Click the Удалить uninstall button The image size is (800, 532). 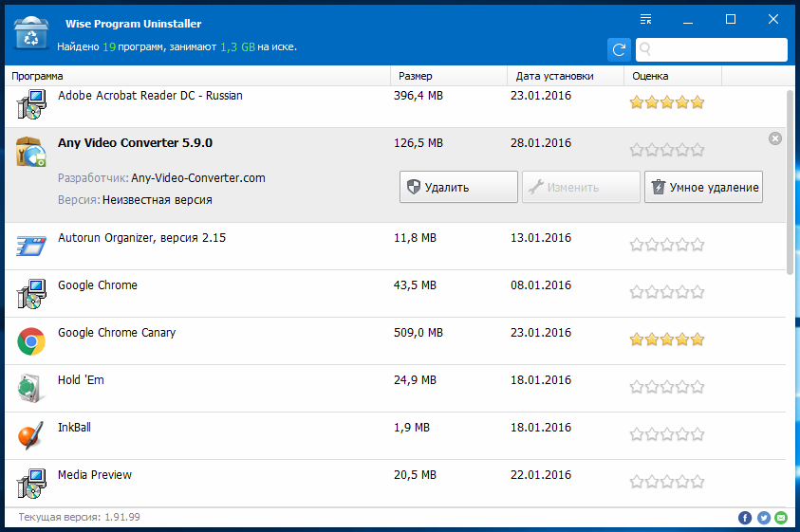[458, 187]
